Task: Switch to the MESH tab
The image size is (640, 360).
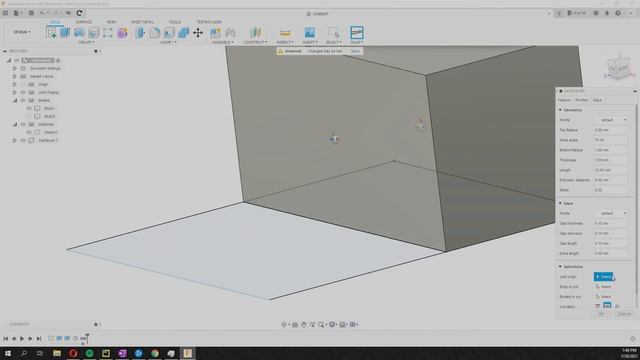Action: (111, 22)
